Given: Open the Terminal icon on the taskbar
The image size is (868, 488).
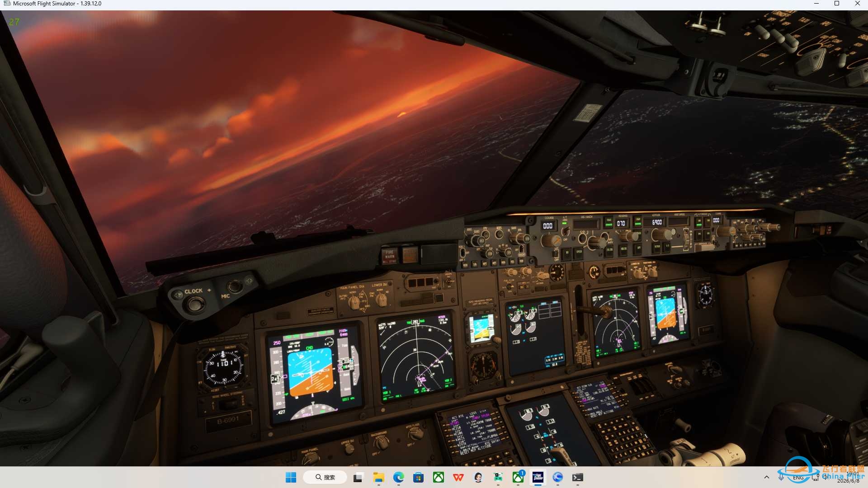Looking at the screenshot, I should coord(577,477).
